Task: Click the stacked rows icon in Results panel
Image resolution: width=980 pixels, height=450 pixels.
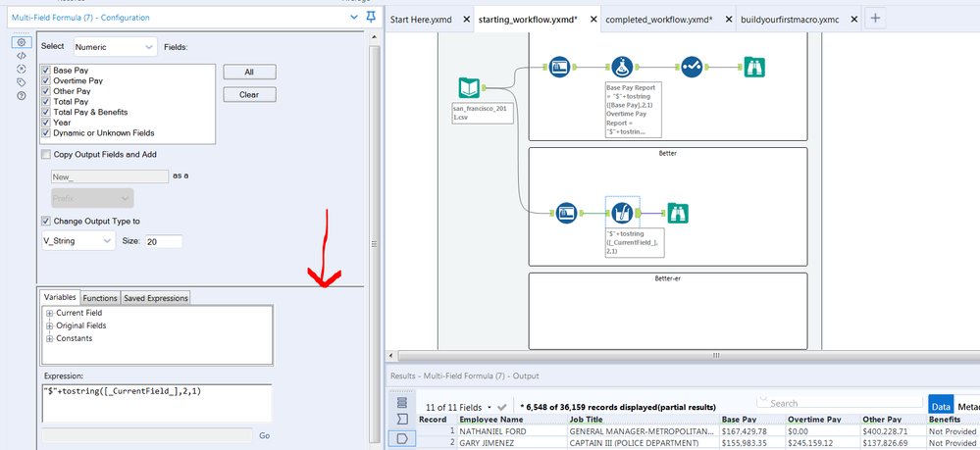Action: coord(402,402)
